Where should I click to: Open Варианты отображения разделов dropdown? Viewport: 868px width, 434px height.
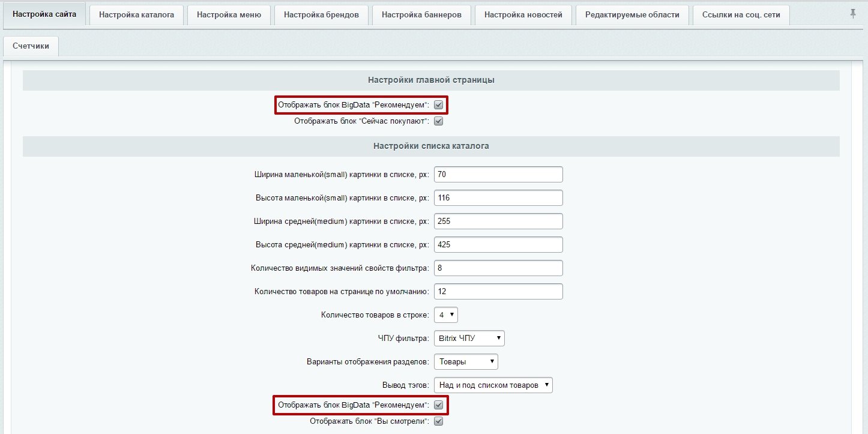pyautogui.click(x=466, y=361)
